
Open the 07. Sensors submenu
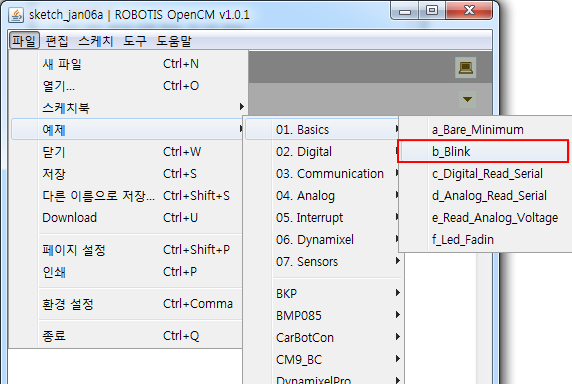323,261
